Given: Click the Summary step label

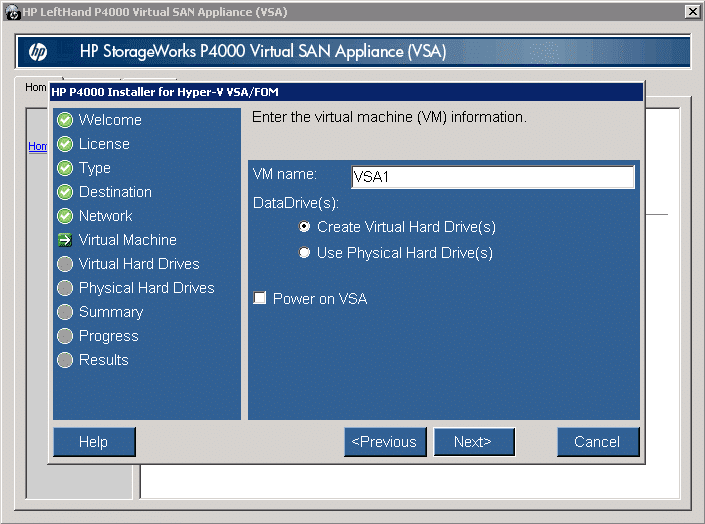Looking at the screenshot, I should [111, 312].
